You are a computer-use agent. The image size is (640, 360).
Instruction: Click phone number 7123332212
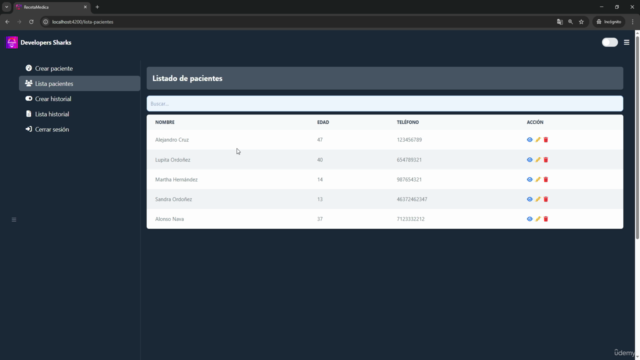pos(411,219)
